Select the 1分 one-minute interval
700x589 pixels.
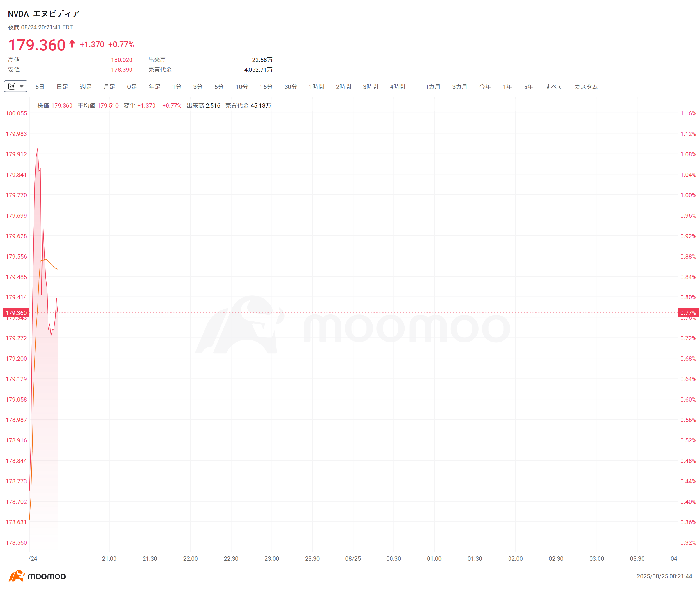[177, 87]
